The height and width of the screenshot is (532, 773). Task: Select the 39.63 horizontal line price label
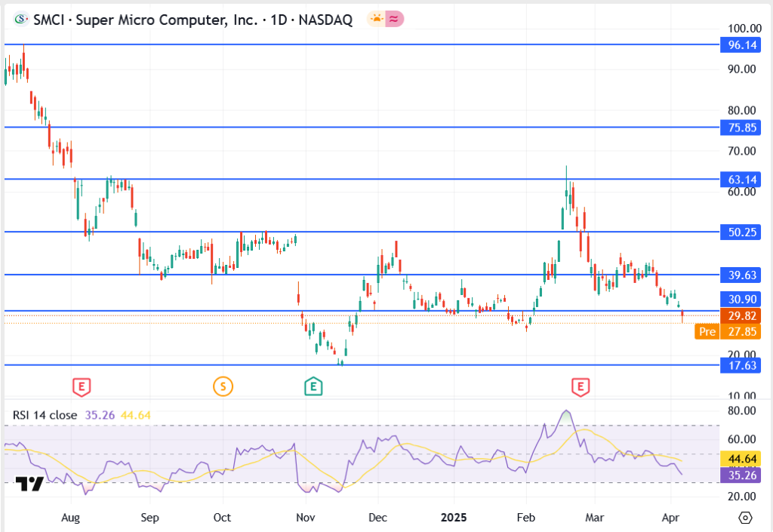741,275
